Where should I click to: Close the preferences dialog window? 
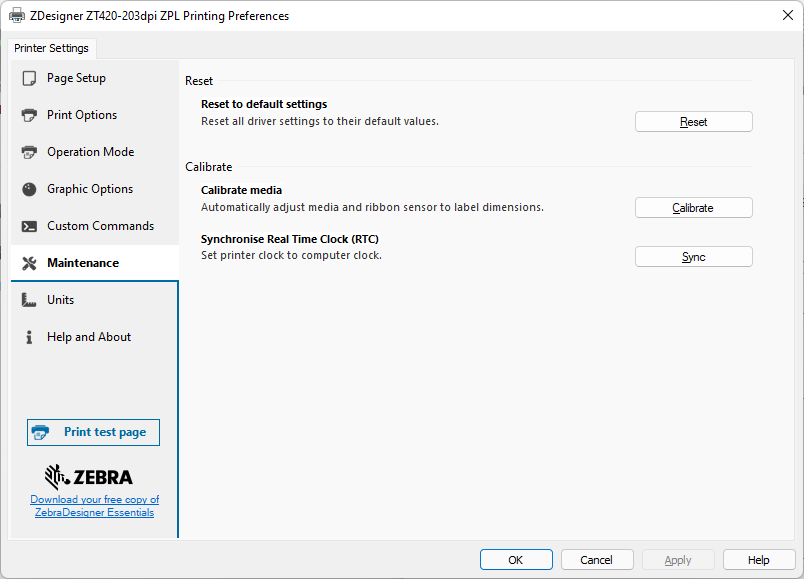[x=787, y=15]
